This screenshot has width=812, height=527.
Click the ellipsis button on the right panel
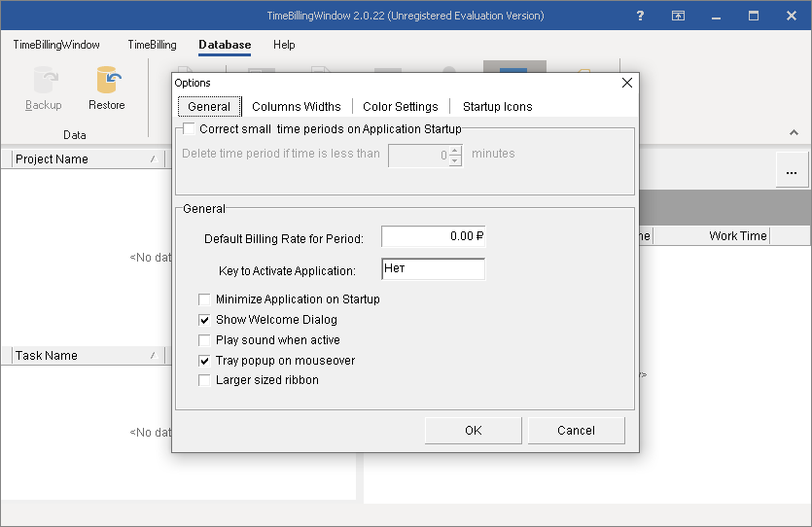(791, 172)
